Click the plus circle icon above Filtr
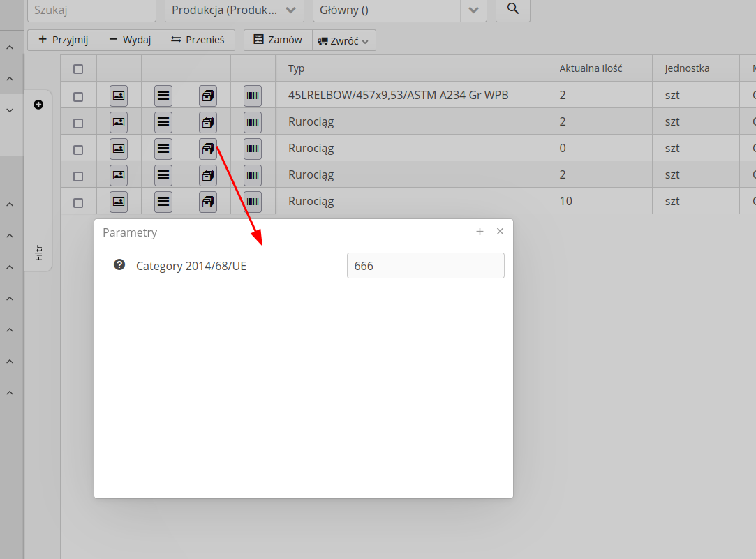 point(38,105)
